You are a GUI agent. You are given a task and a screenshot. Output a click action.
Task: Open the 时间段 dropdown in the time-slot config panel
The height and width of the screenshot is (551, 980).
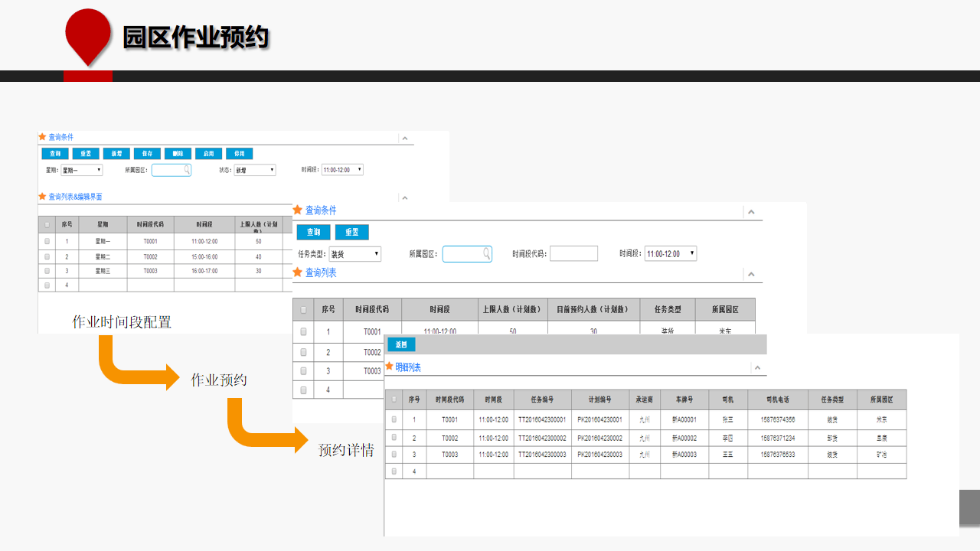(x=342, y=170)
